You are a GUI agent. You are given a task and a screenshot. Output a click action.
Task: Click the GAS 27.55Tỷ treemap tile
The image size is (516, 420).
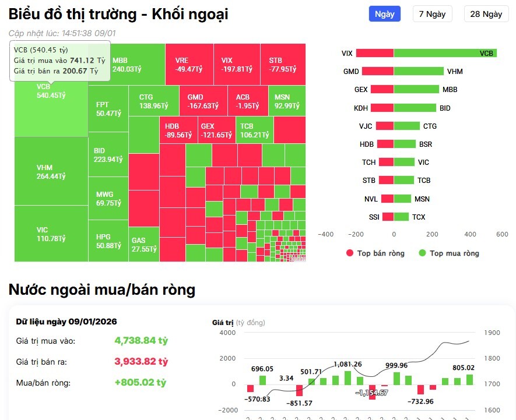(x=144, y=244)
